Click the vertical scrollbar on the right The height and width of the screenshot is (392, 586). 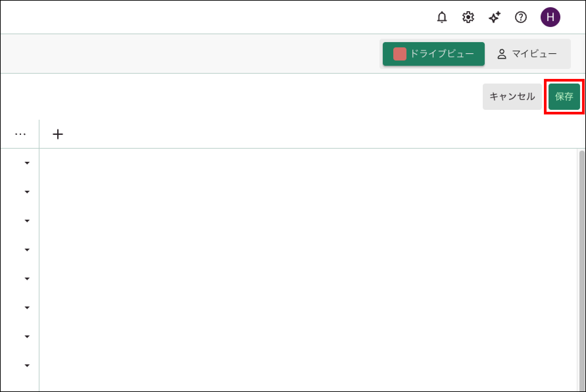click(581, 263)
